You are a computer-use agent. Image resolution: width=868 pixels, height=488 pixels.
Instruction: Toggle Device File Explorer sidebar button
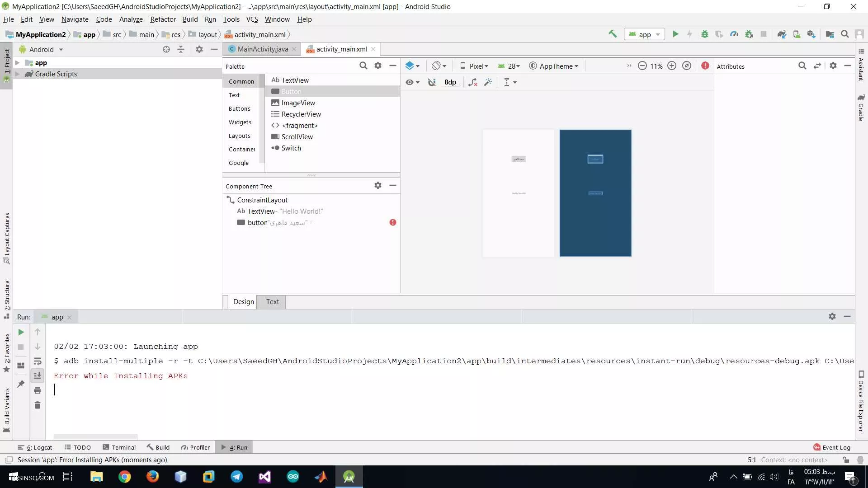861,401
